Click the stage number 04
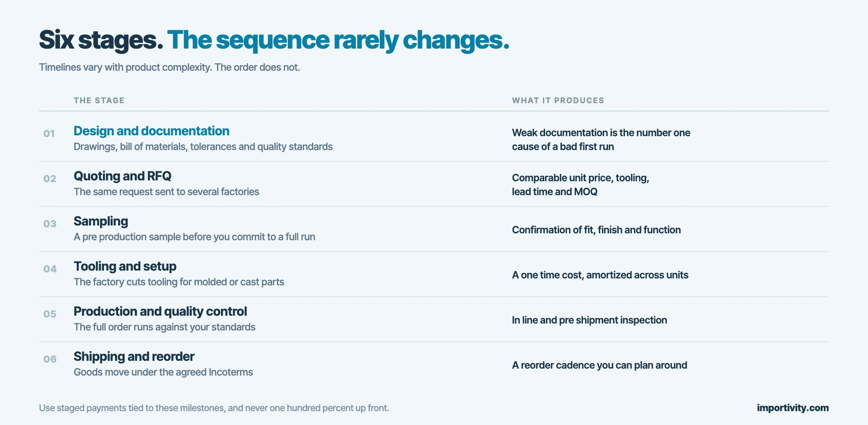Screen dimensions: 868x425 (50, 269)
